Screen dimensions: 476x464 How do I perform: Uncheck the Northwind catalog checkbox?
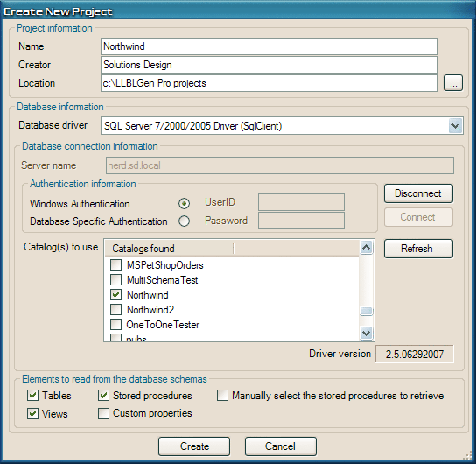pos(116,294)
